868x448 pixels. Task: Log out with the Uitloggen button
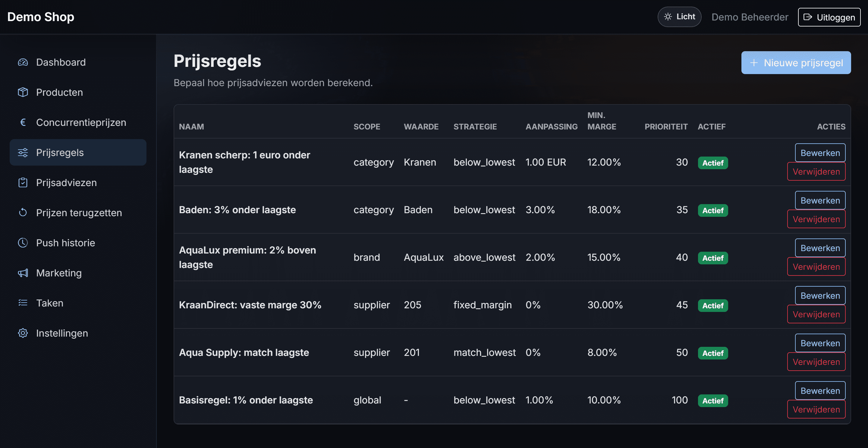click(829, 17)
